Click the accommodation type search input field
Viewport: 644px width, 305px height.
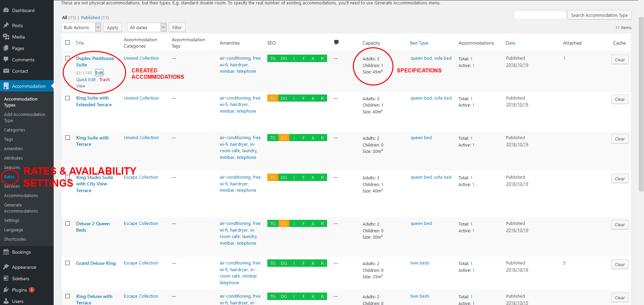click(x=540, y=15)
